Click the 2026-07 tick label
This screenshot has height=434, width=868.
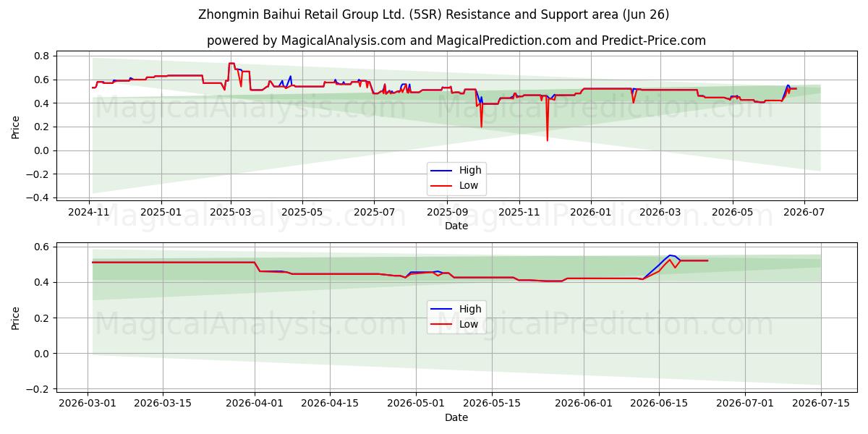coord(804,212)
